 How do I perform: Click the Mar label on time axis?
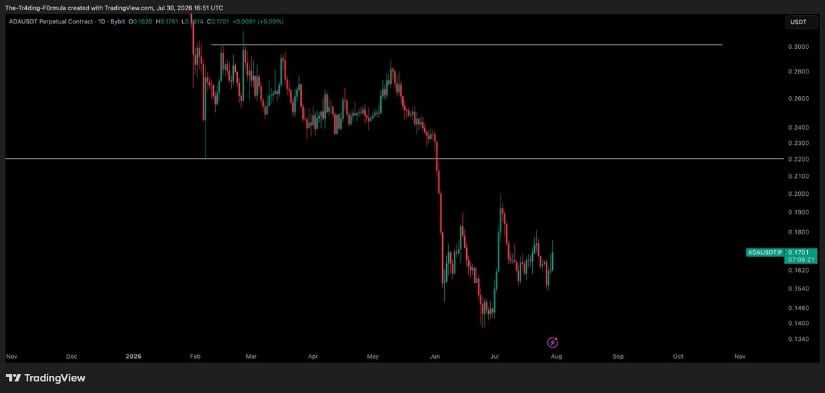pos(251,356)
